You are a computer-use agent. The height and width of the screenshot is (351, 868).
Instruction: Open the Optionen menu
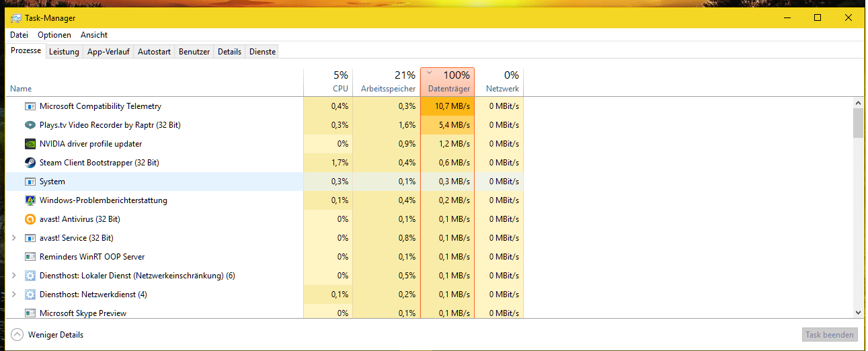point(54,35)
